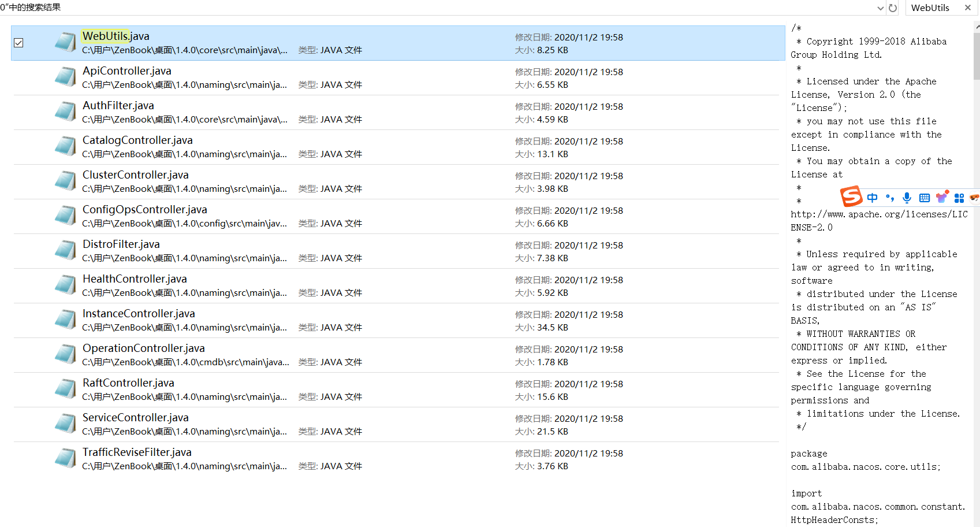
Task: Click the 21.5 KB size of ServiceController
Action: (x=553, y=432)
